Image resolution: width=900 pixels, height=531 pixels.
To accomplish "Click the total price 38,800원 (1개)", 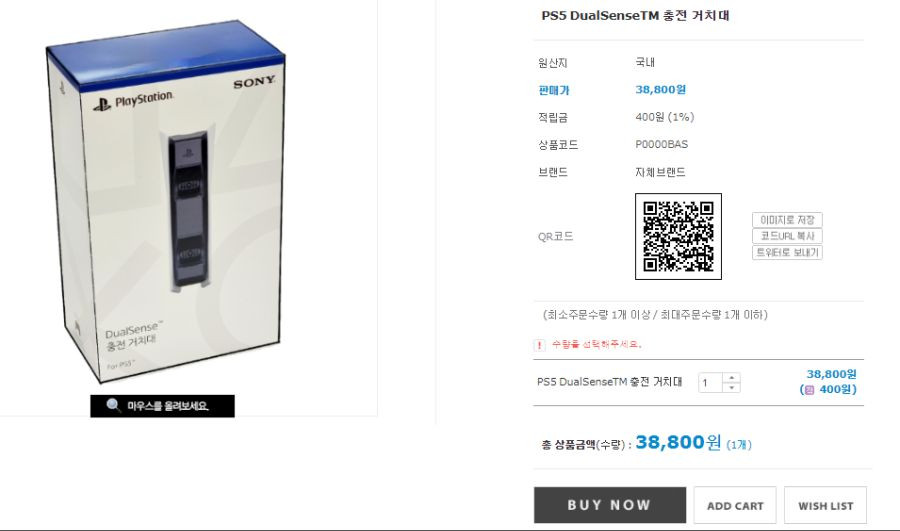I will [693, 443].
